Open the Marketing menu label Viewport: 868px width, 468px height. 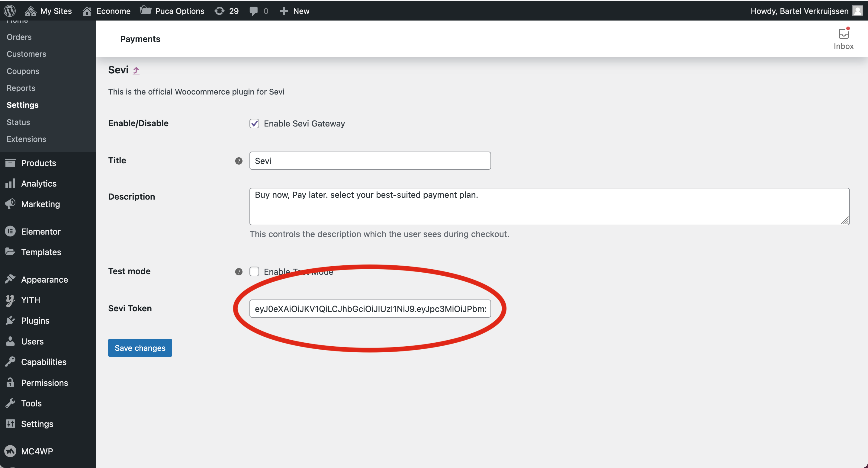[40, 204]
